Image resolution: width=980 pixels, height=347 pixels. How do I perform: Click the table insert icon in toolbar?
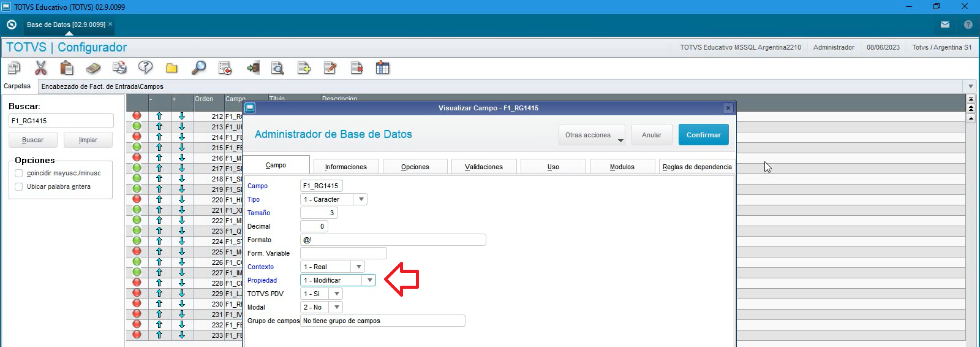[383, 68]
